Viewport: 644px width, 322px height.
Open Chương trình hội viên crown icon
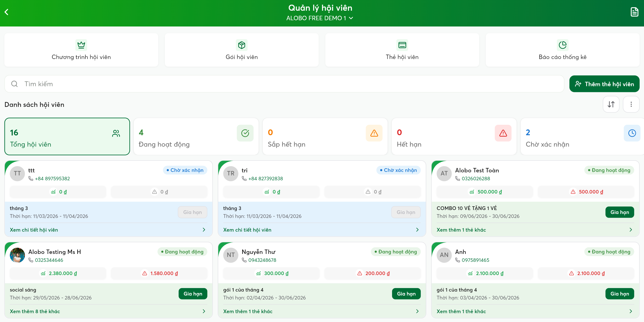[x=81, y=45]
